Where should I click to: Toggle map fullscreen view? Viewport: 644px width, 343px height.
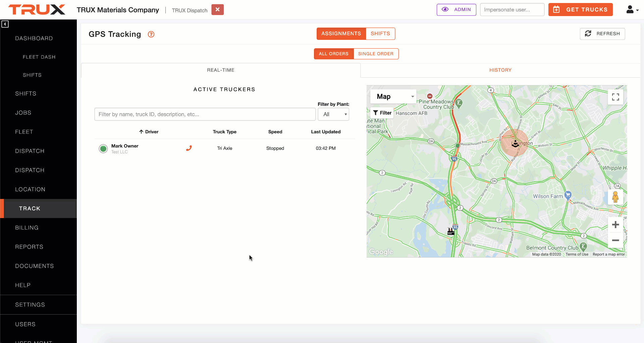tap(615, 97)
